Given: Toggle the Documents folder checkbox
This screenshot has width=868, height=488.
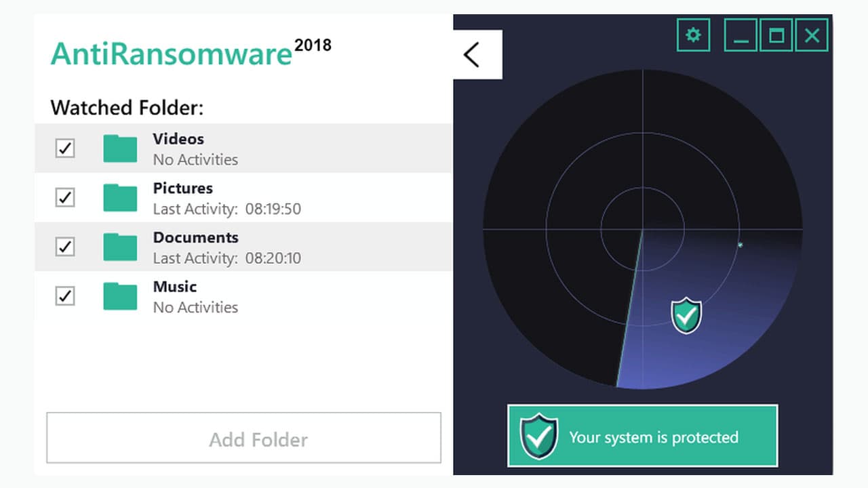Looking at the screenshot, I should click(x=65, y=247).
